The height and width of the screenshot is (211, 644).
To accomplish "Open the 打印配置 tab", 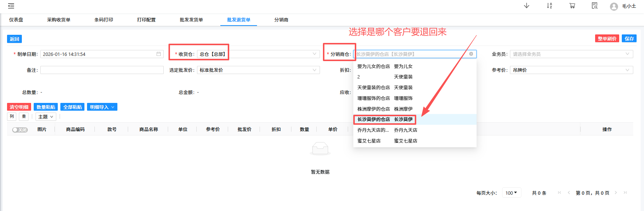I will click(146, 20).
